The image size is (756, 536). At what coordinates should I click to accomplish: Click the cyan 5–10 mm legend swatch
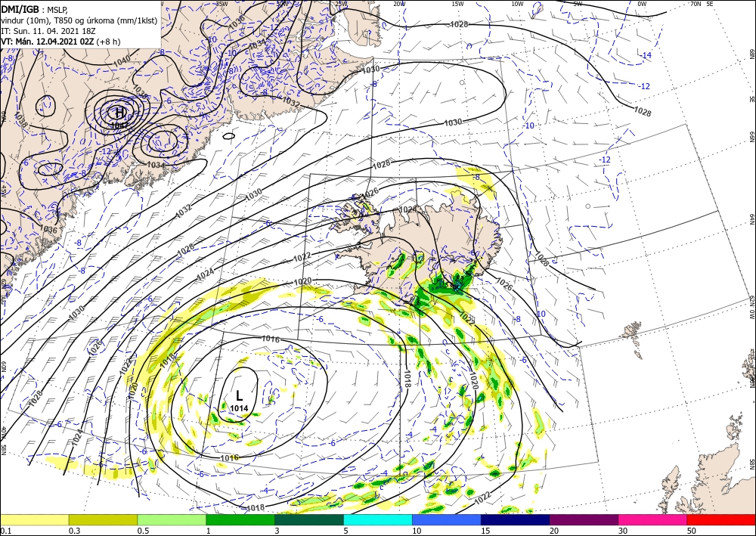(378, 519)
